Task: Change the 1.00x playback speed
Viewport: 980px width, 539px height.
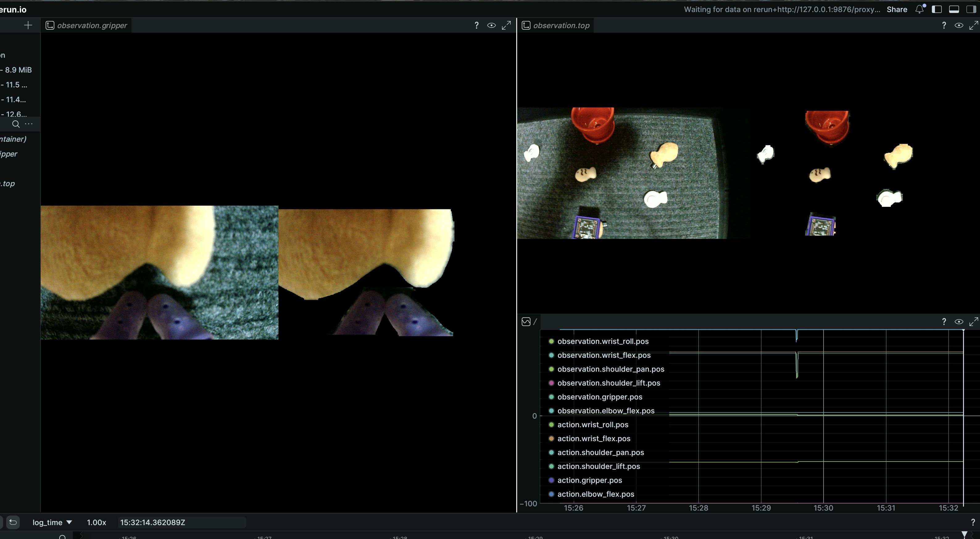Action: point(96,522)
